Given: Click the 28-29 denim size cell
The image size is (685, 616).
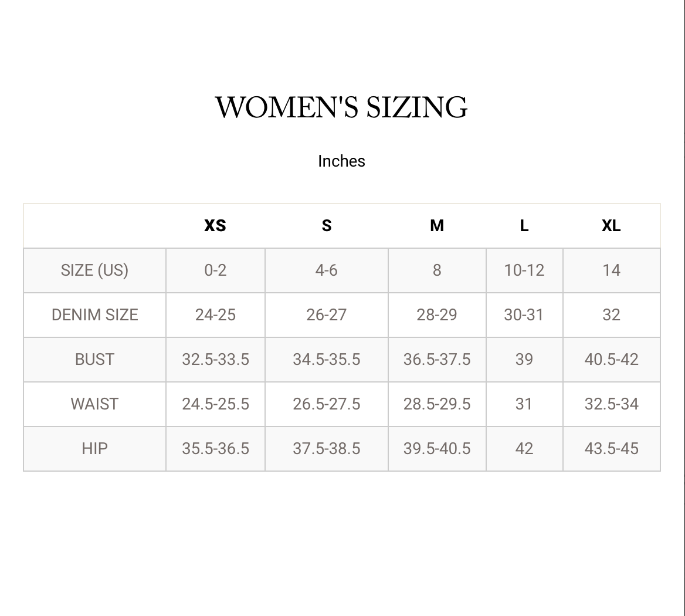Looking at the screenshot, I should [437, 315].
